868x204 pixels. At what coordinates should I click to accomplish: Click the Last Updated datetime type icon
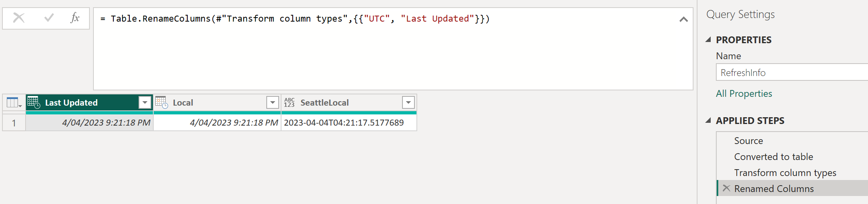click(34, 103)
